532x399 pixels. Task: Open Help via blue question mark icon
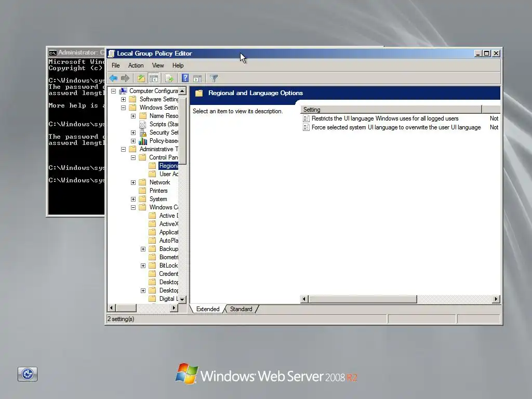185,78
